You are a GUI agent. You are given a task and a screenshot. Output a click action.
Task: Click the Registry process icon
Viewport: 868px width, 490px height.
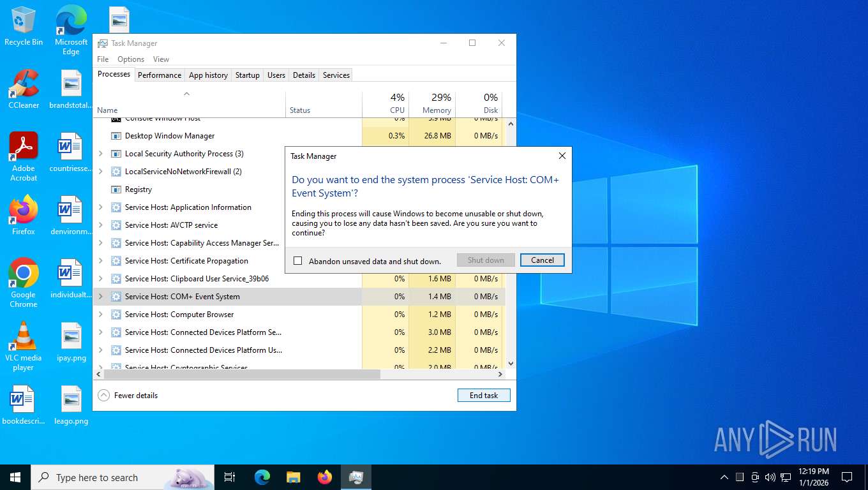(x=116, y=189)
